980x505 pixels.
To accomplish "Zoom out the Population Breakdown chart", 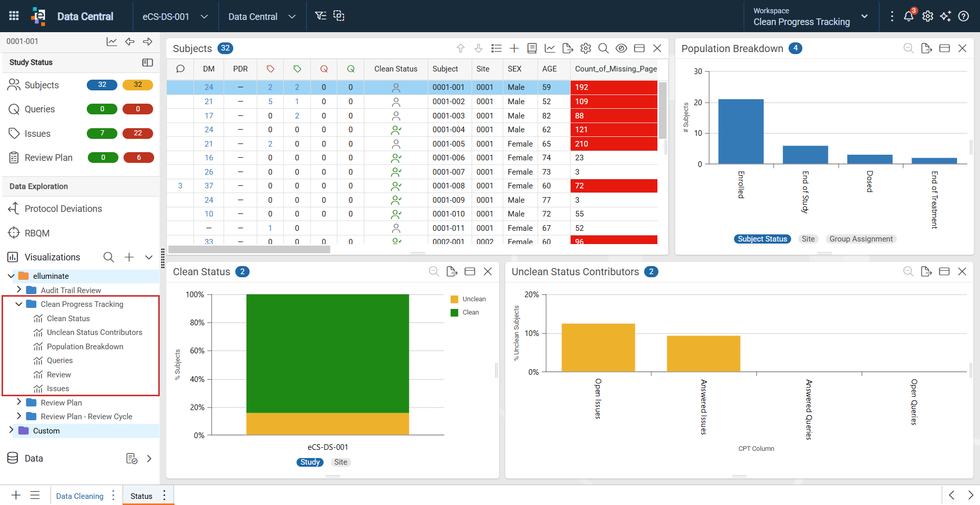I will point(909,48).
